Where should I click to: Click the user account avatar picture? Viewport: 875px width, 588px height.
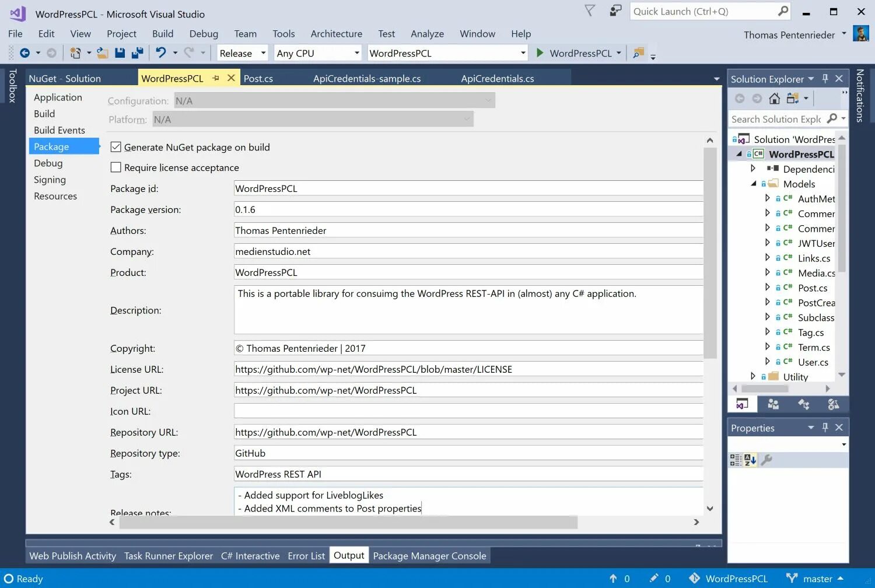(x=860, y=33)
